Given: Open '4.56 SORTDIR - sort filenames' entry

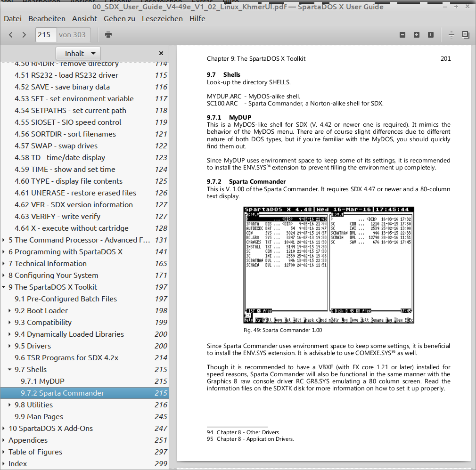Looking at the screenshot, I should pyautogui.click(x=84, y=134).
